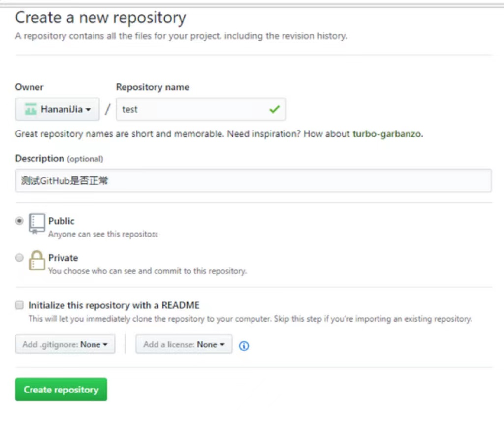Select the Private radio button

pyautogui.click(x=19, y=258)
